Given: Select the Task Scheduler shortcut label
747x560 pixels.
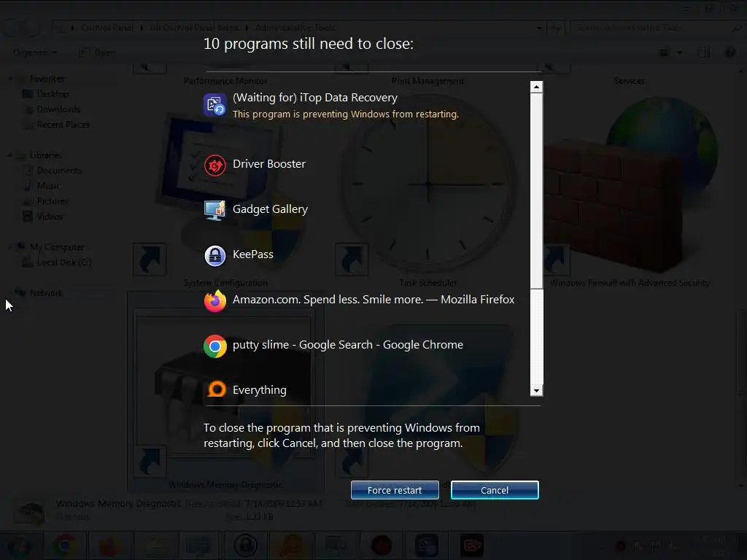Looking at the screenshot, I should coord(427,283).
